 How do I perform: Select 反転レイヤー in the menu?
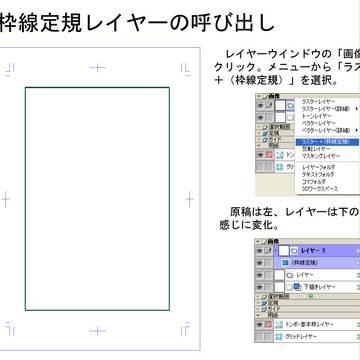click(x=316, y=149)
